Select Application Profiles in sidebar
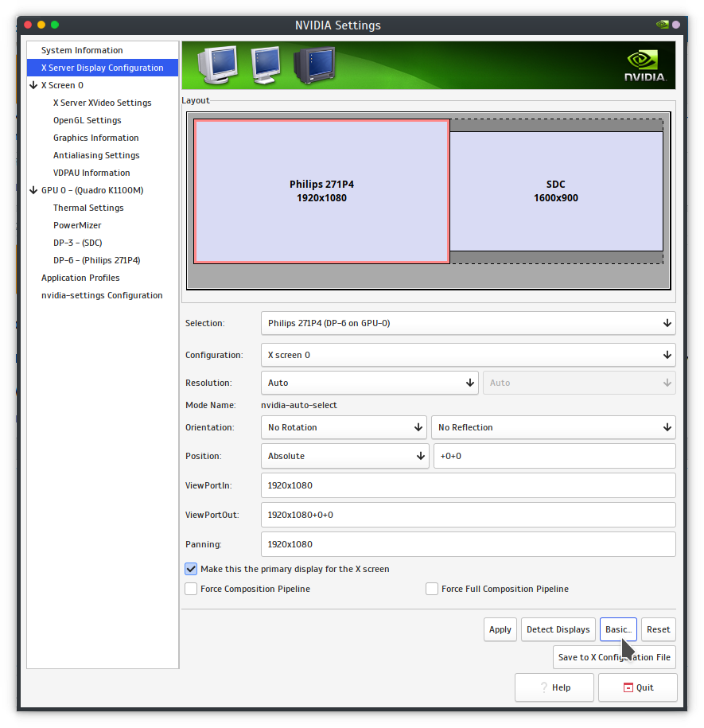Image resolution: width=704 pixels, height=728 pixels. [x=80, y=278]
